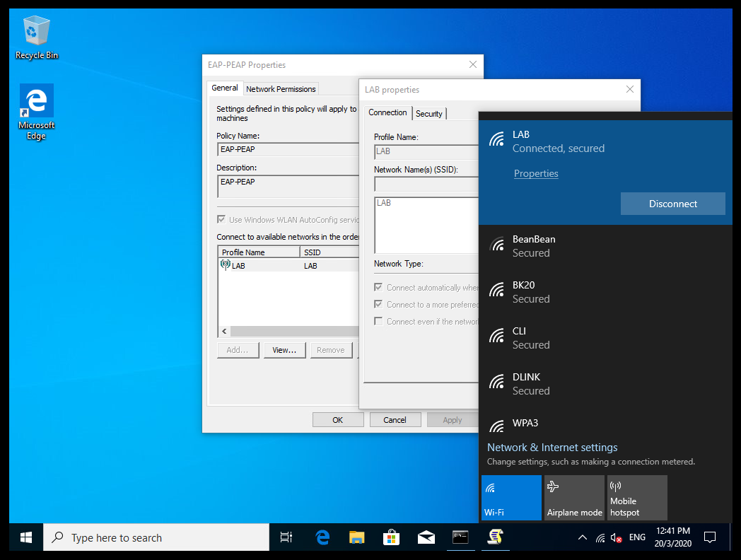
Task: Click the Network Name SSID input field
Action: [426, 184]
